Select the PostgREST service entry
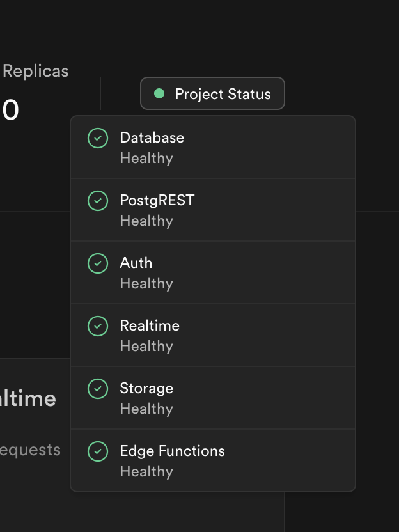This screenshot has height=532, width=399. click(212, 210)
